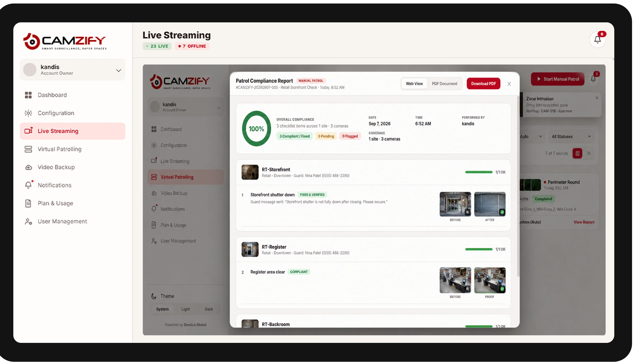Close the Patrol Compliance Report dialog
644x362 pixels.
click(509, 84)
